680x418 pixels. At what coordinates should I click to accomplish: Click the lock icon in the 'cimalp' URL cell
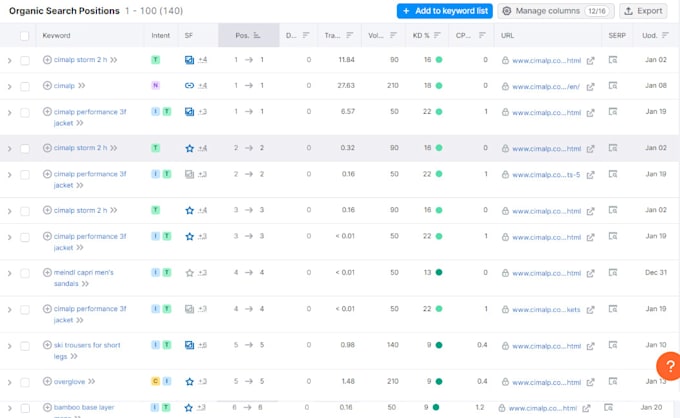point(505,86)
